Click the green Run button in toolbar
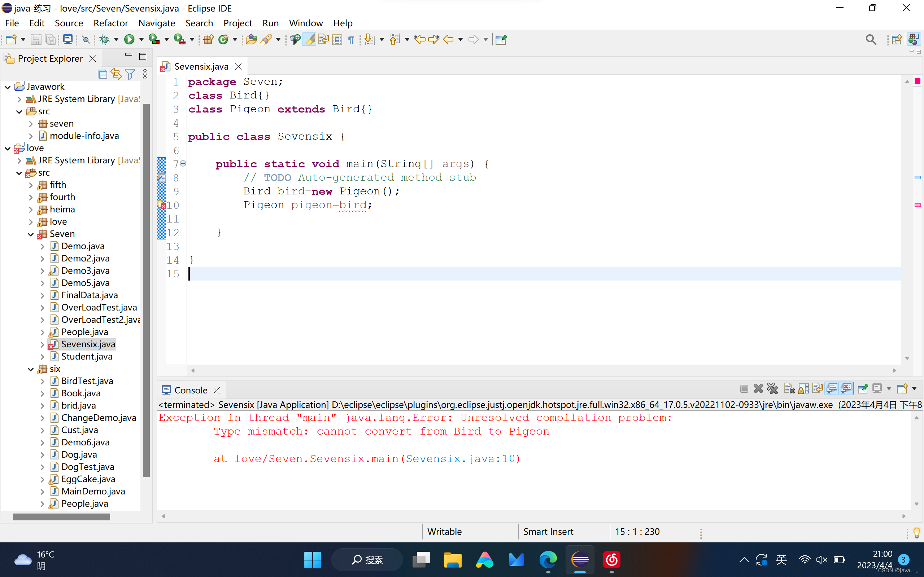 click(x=129, y=39)
